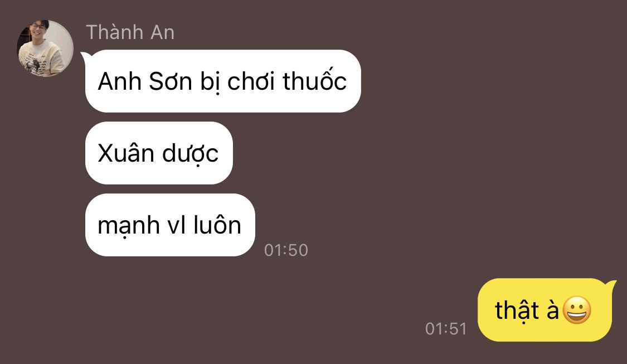
Task: Select the yellow 'thật à' reply bubble
Action: pos(545,310)
